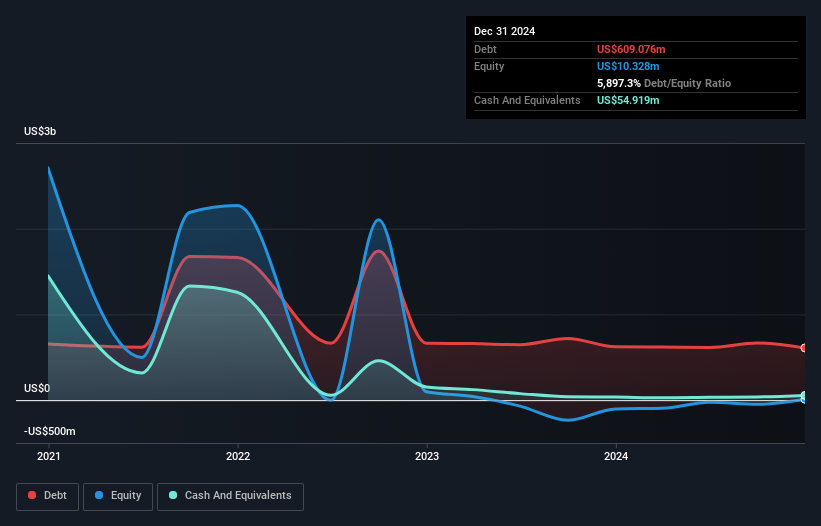Click the 2021 x-axis label
The width and height of the screenshot is (821, 526).
(x=49, y=456)
